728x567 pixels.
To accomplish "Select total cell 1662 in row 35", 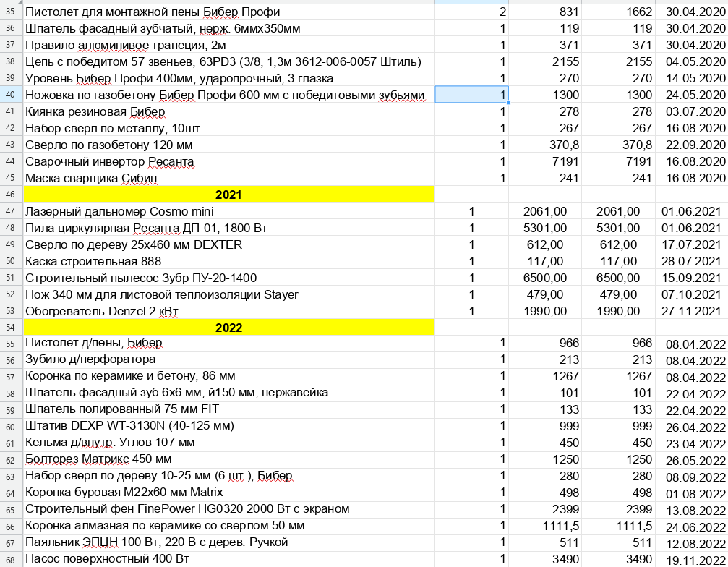I will pyautogui.click(x=618, y=12).
